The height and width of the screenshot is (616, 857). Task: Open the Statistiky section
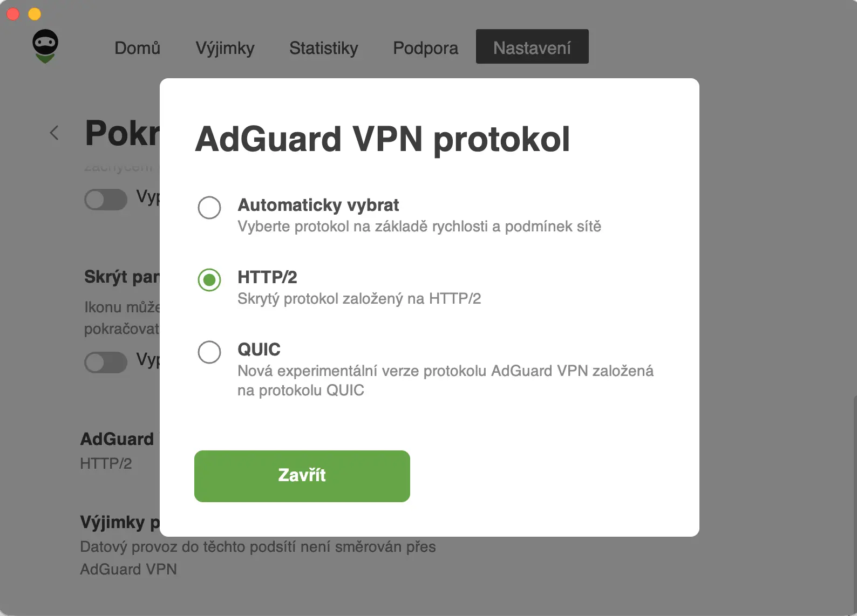coord(324,48)
